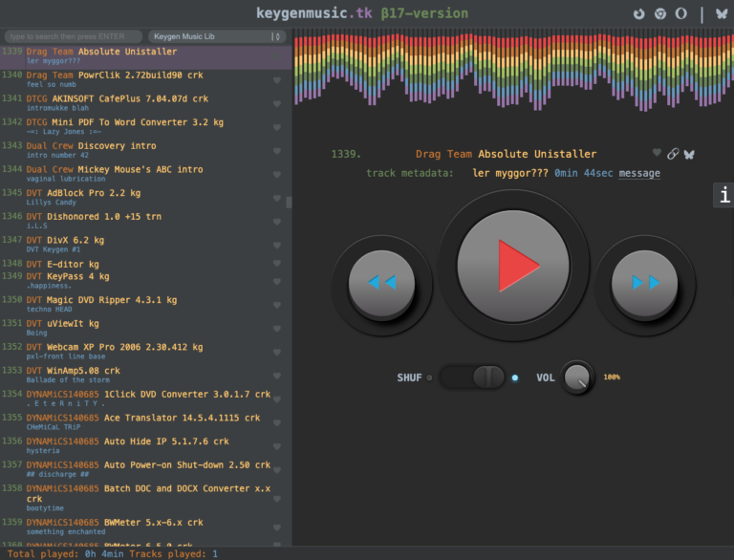The image size is (734, 560).
Task: Click the message link in track metadata
Action: [639, 173]
